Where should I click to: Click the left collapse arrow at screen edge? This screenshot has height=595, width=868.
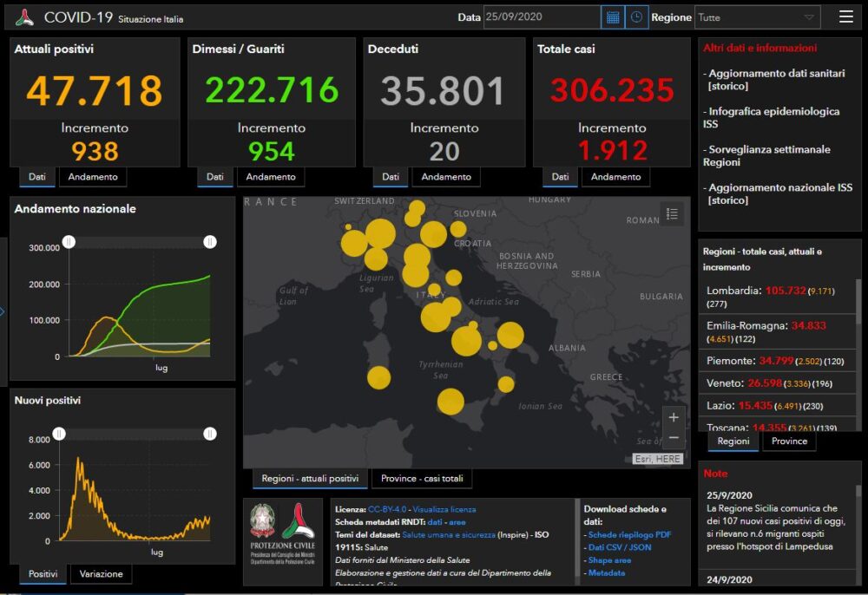[x=3, y=311]
